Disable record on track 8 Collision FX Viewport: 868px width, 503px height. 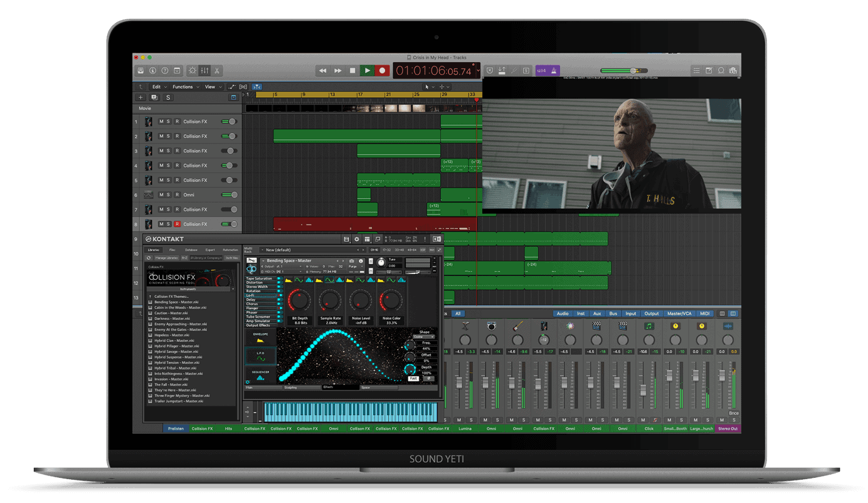[177, 224]
